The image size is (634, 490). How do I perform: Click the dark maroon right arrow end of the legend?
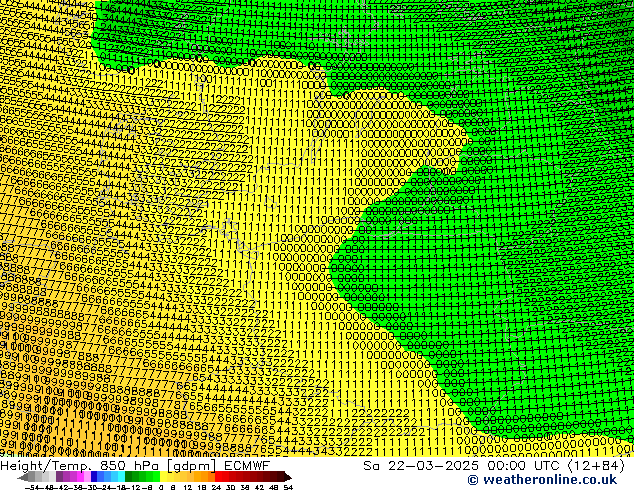[288, 477]
